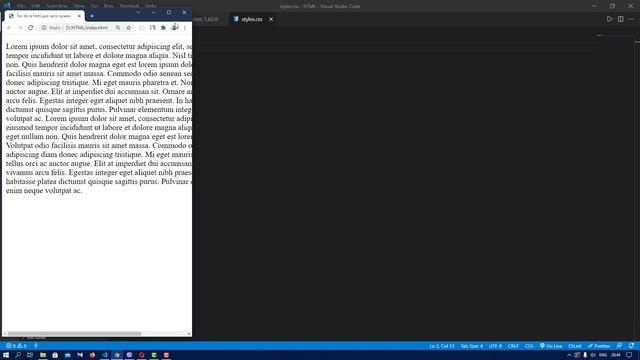Viewport: 640px width, 360px height.
Task: Open errors and warnings in status bar
Action: pos(16,346)
